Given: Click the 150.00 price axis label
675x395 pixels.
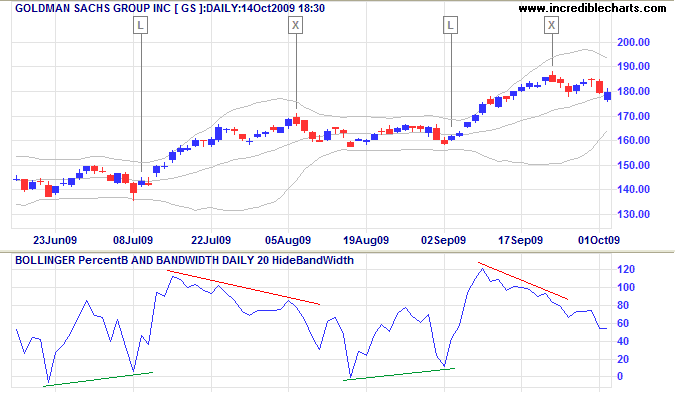Looking at the screenshot, I should coord(634,165).
